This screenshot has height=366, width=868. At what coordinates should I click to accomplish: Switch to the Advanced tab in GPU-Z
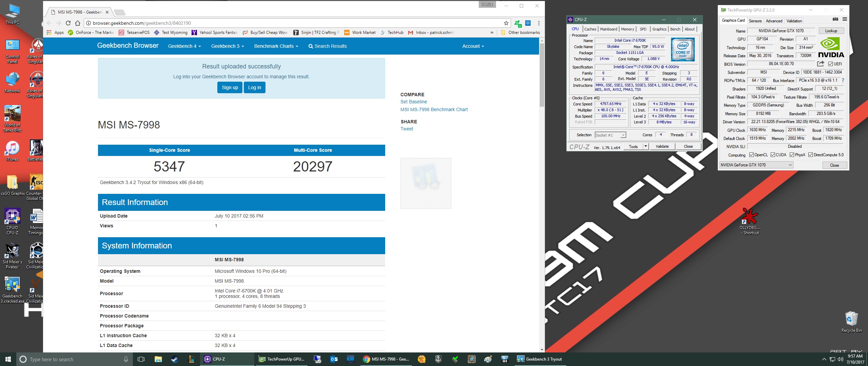[x=774, y=21]
